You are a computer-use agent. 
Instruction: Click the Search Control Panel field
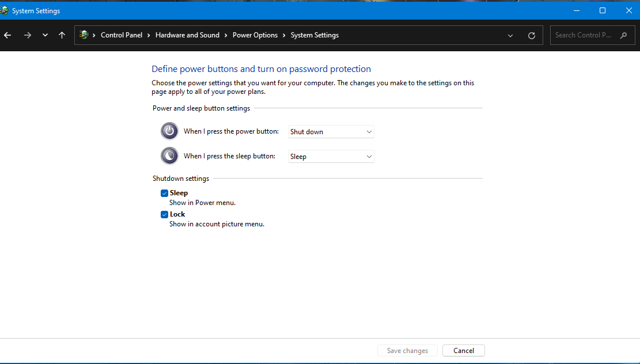tap(592, 35)
